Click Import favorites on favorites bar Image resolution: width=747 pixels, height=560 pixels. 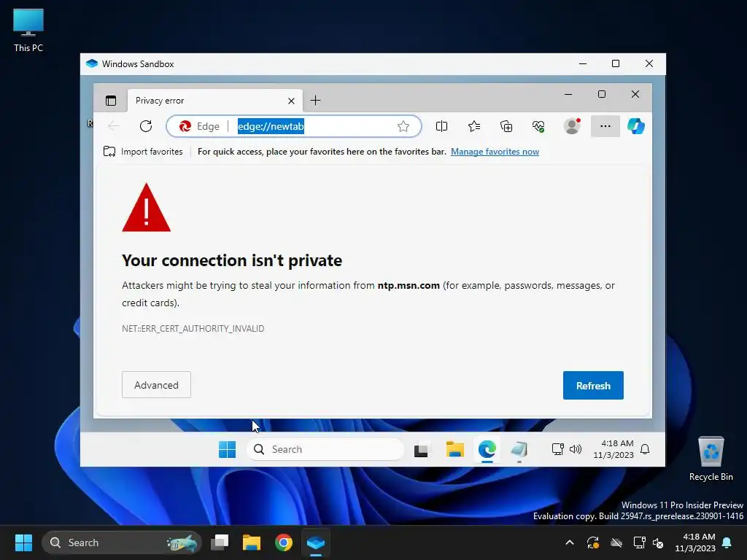(x=143, y=152)
